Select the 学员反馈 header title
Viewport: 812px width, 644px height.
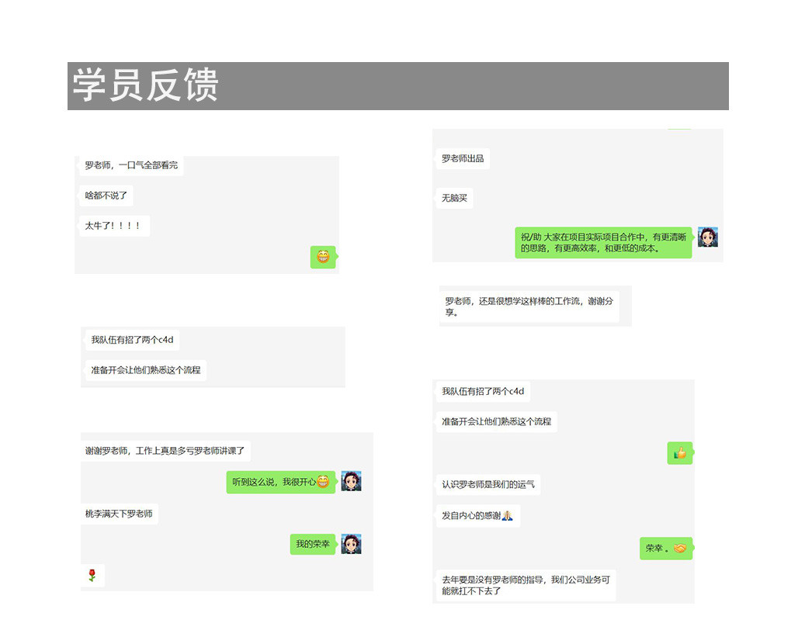click(146, 86)
